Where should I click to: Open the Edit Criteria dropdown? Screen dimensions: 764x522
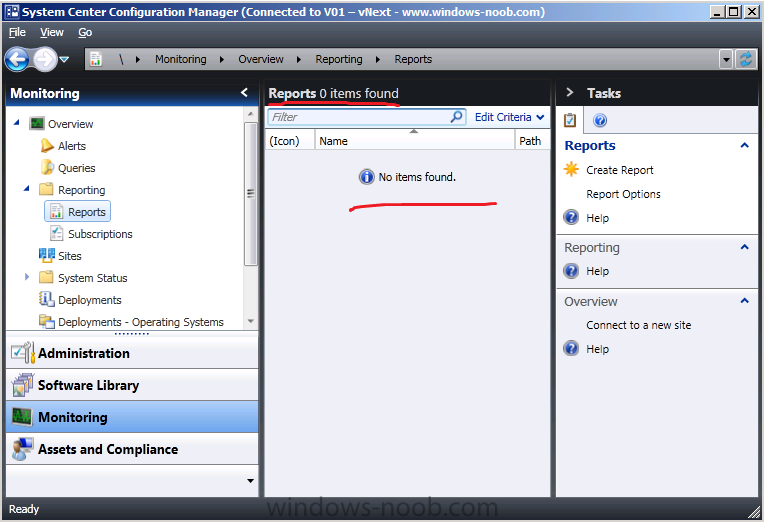click(509, 117)
